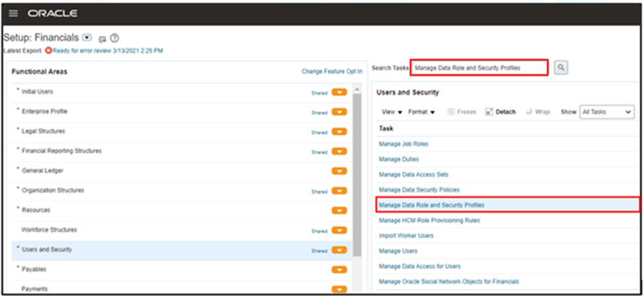Open the Format menu
The width and height of the screenshot is (644, 296).
coord(421,112)
